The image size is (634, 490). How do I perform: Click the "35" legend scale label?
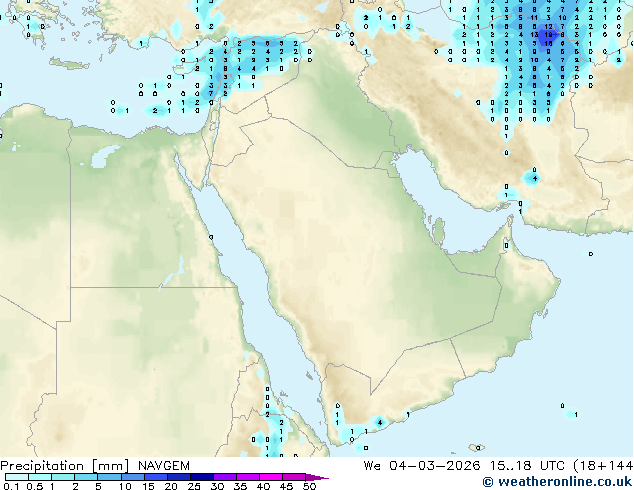(240, 486)
